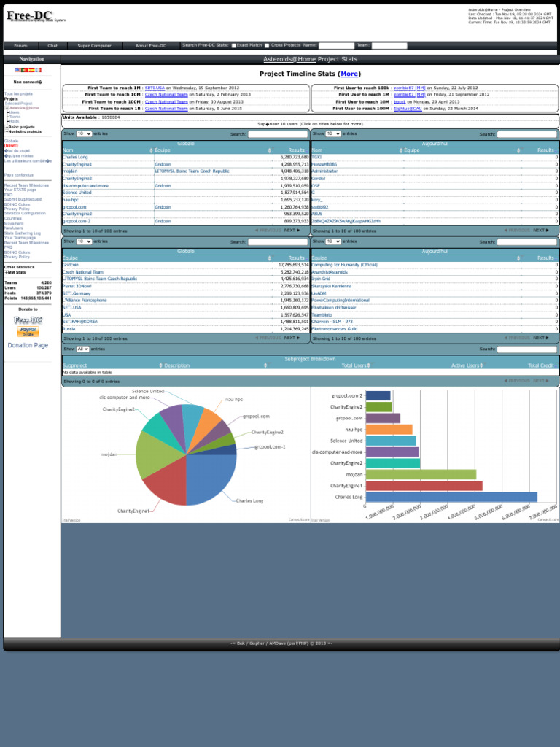Sort Aujourd'hui users table by Équipe column
Screen dimensions: 560x747
(462, 150)
